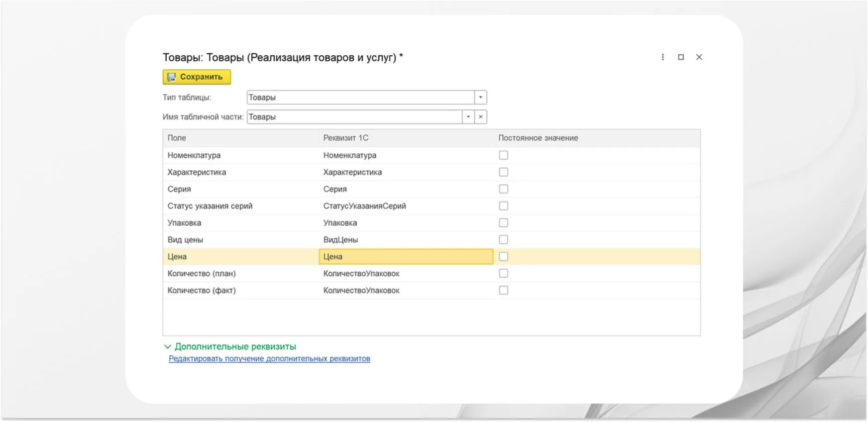Click the Поле column header
This screenshot has width=868, height=422.
coord(241,138)
